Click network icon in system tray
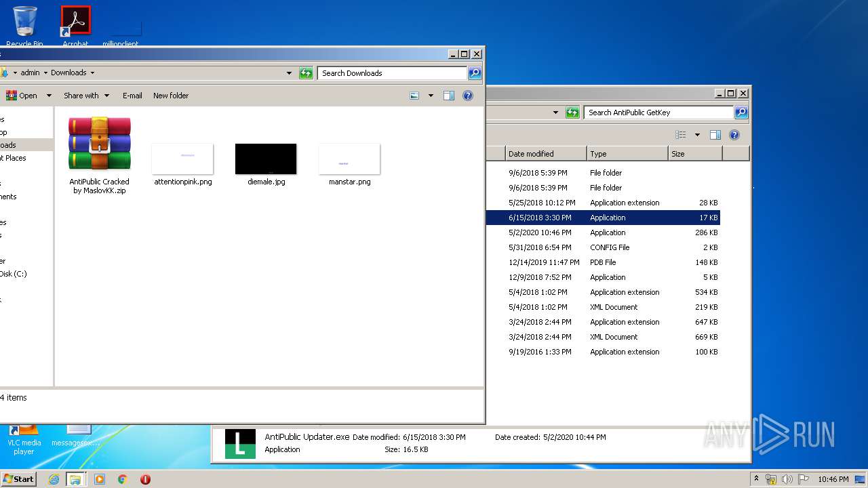Viewport: 868px width, 488px height. [x=771, y=479]
